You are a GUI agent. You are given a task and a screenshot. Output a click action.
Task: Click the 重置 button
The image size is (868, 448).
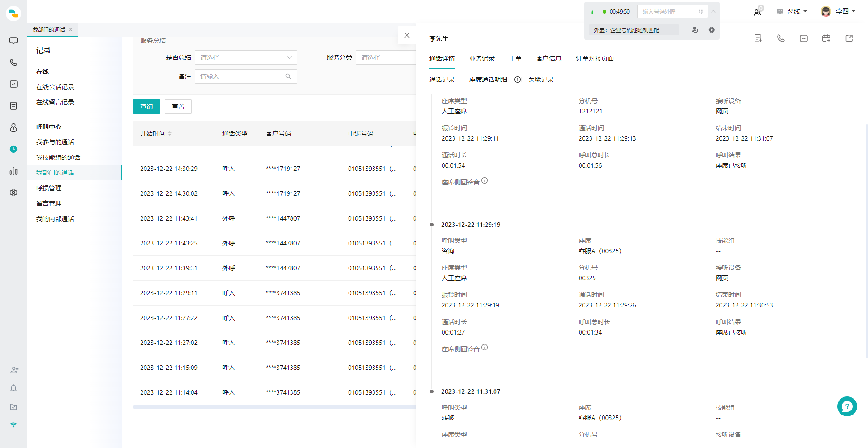click(x=178, y=107)
